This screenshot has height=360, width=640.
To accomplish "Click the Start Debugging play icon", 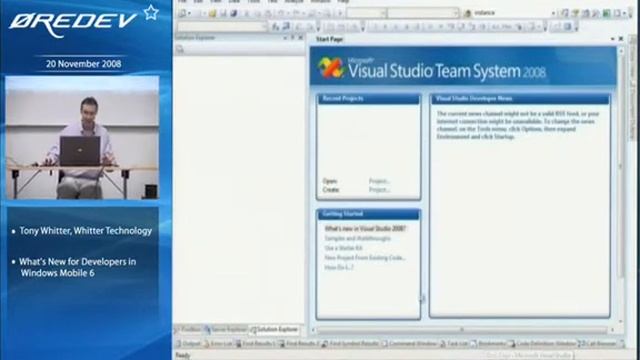I will pos(340,13).
